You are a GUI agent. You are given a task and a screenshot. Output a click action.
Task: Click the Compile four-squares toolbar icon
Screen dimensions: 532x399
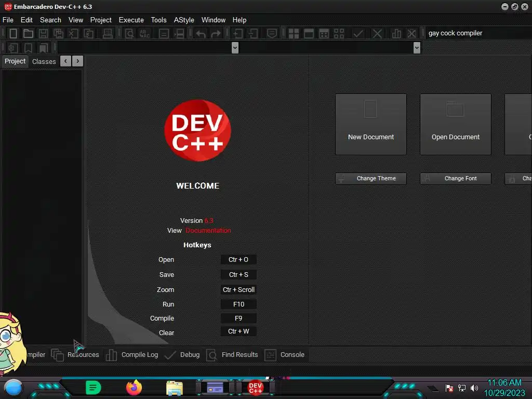click(x=294, y=33)
